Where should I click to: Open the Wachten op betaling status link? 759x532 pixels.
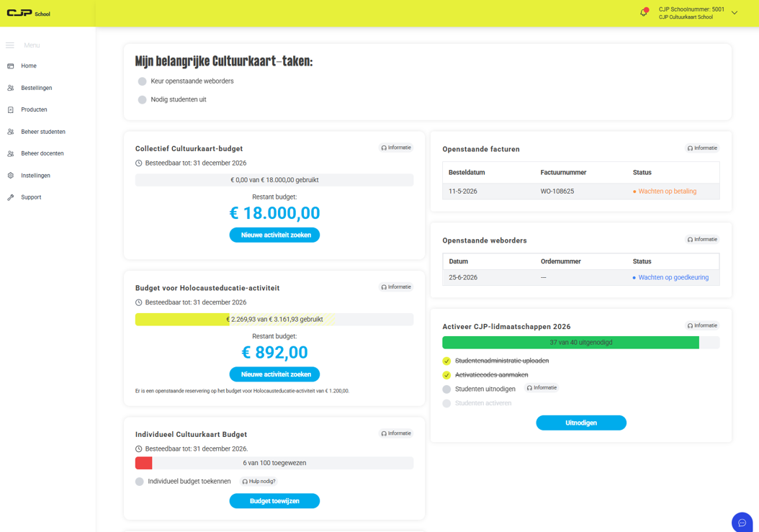[x=667, y=191]
